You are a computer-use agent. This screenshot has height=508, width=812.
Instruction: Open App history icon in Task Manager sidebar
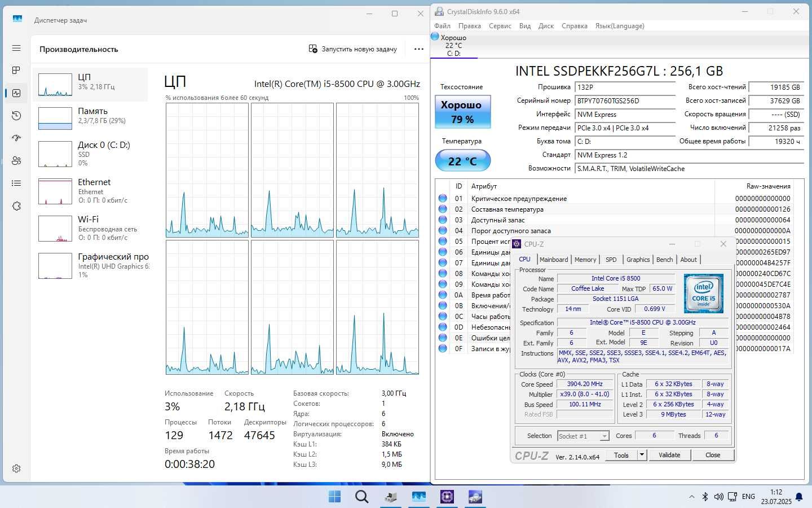coord(16,116)
